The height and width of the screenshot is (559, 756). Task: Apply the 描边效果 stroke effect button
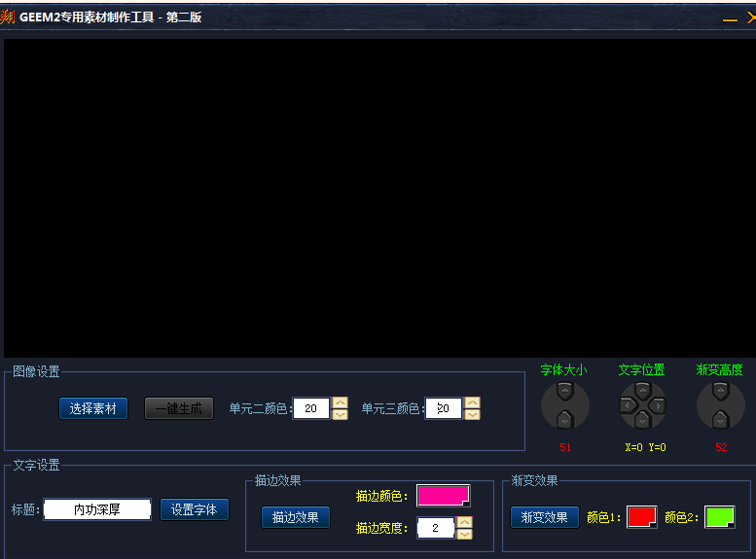coord(296,517)
